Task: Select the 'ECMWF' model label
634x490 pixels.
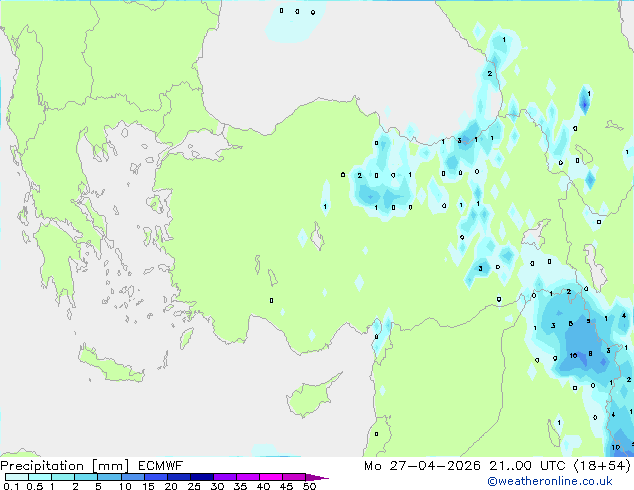Action: click(161, 466)
